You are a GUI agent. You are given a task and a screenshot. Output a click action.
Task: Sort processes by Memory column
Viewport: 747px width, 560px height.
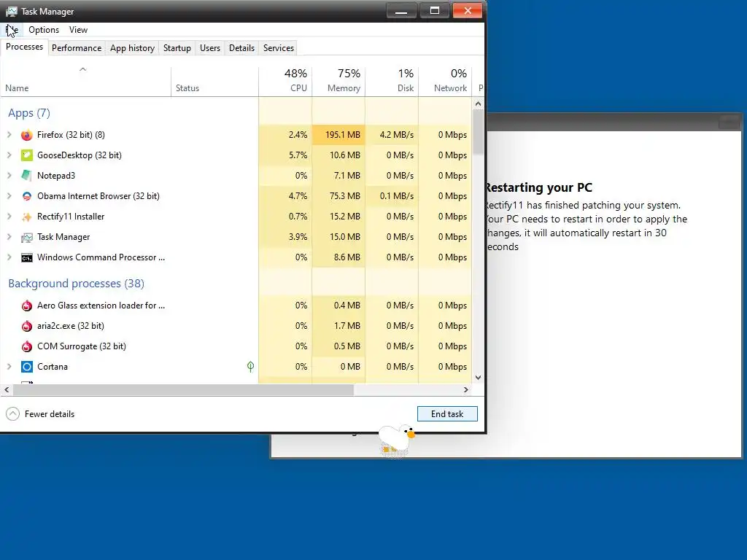tap(338, 82)
